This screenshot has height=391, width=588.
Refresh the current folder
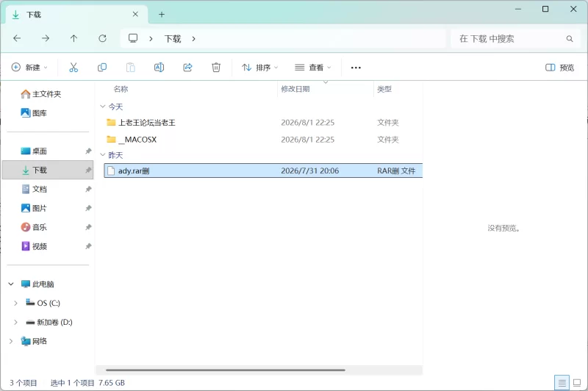[102, 38]
